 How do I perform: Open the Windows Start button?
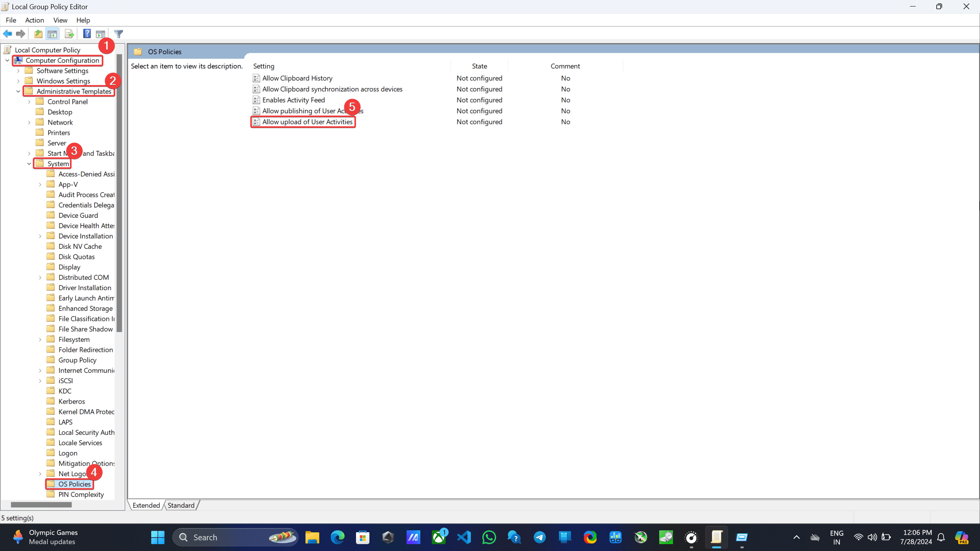158,537
